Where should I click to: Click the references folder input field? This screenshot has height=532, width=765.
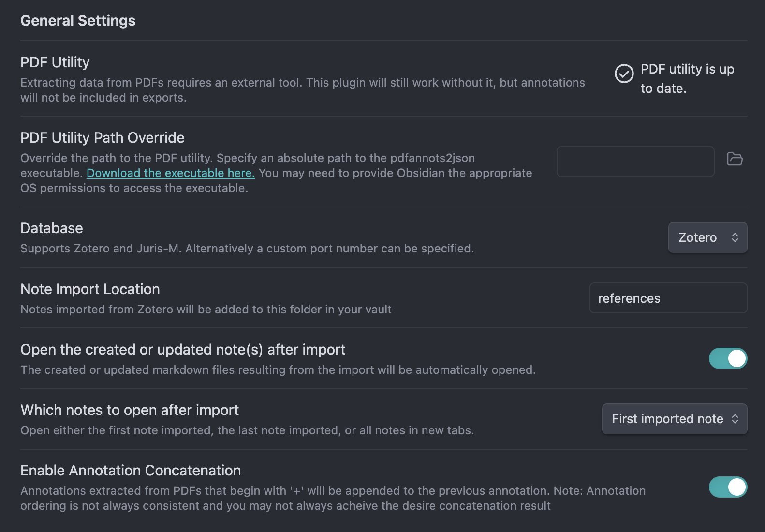pyautogui.click(x=668, y=298)
